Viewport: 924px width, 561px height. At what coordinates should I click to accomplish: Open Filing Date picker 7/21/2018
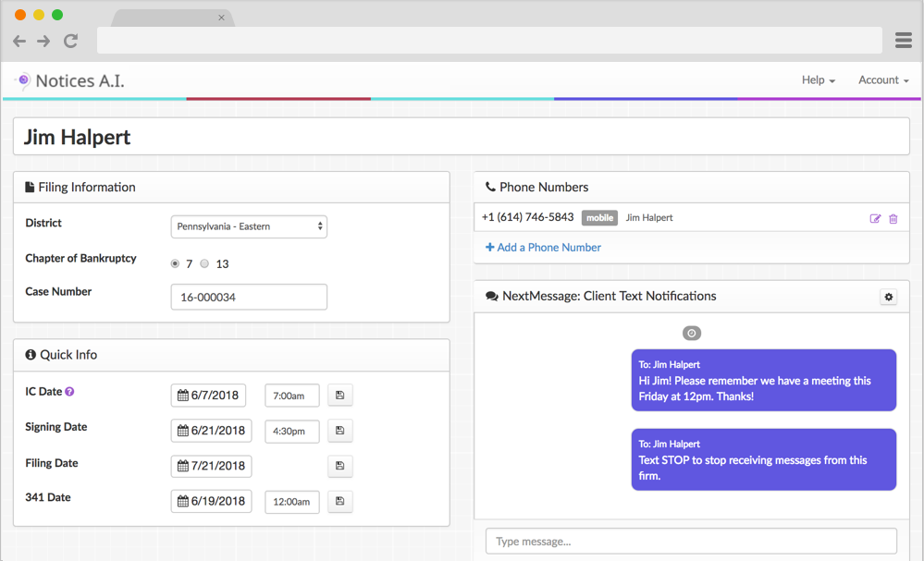pos(212,466)
